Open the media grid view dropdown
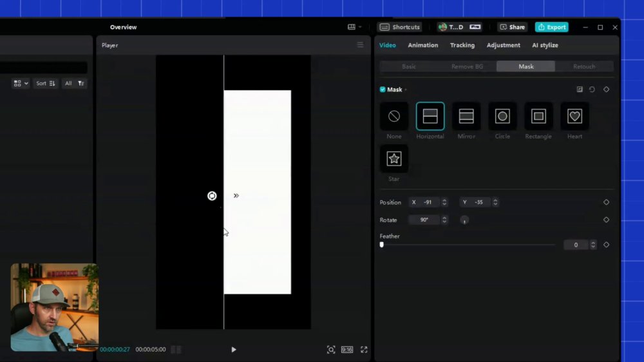644x362 pixels. coord(21,83)
